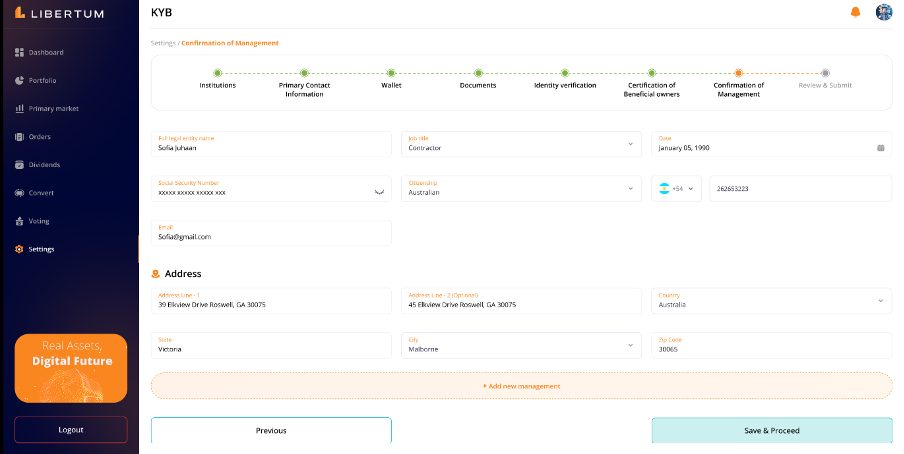Click the Dividends icon in sidebar
904x454 pixels.
tap(20, 164)
